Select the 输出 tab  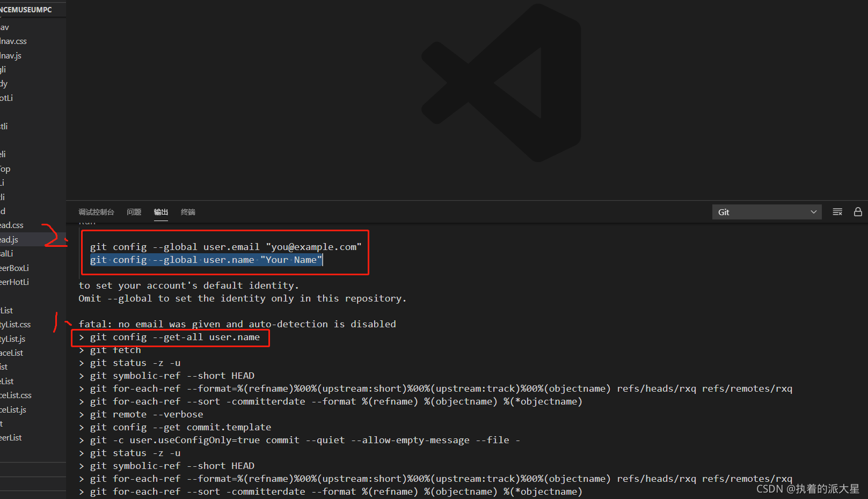click(x=161, y=212)
